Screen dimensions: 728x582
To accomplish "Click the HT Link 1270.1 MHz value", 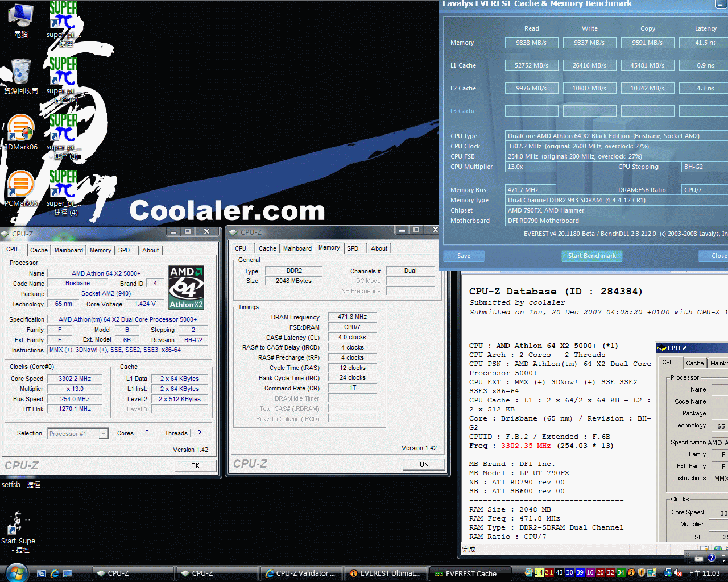I will [75, 409].
